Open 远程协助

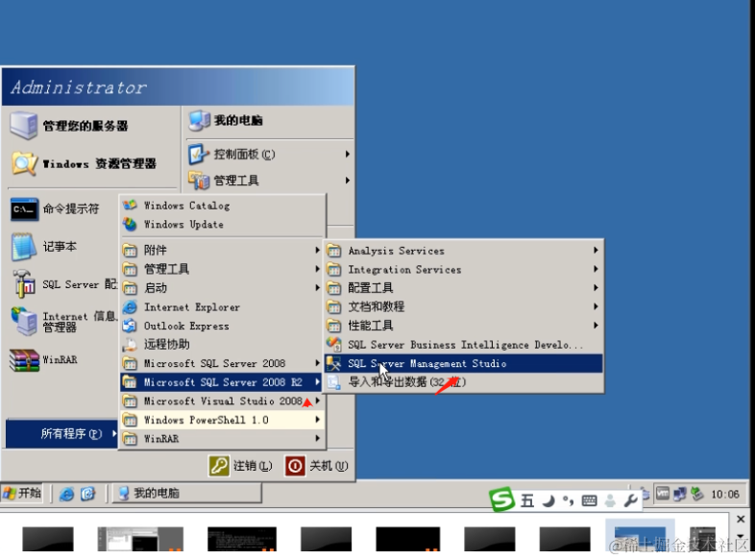click(222, 344)
